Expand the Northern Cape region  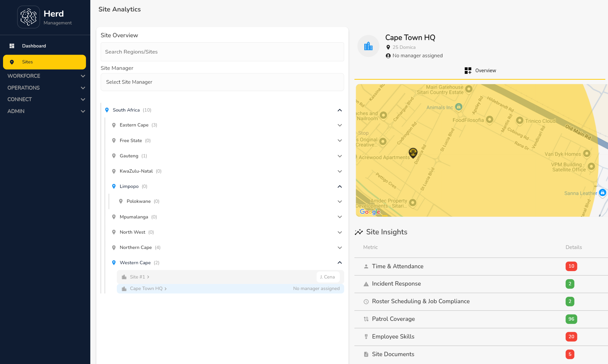(x=340, y=247)
